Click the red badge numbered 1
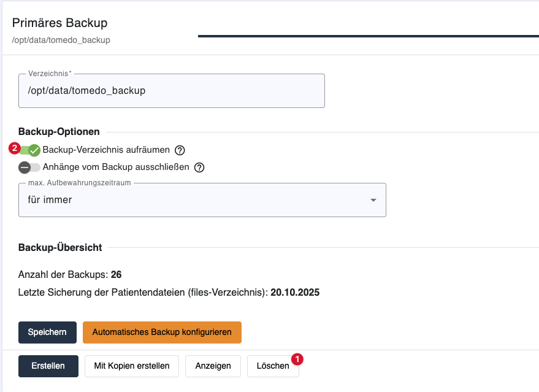 [297, 358]
